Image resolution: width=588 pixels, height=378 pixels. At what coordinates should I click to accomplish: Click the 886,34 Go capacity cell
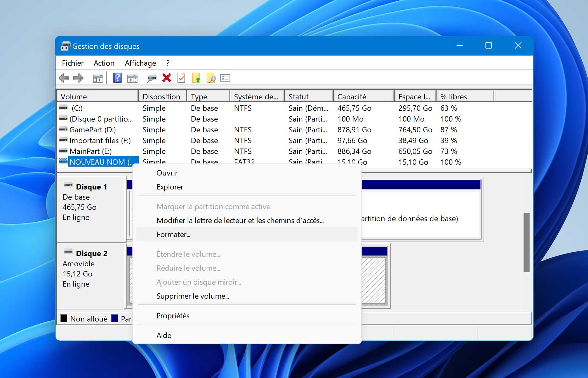click(354, 151)
